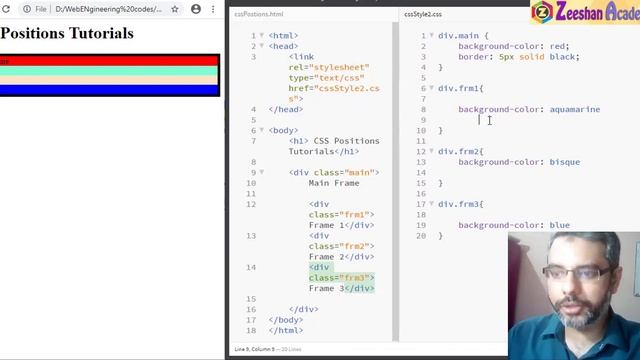Image resolution: width=640 pixels, height=360 pixels.
Task: Click 'red;' value in CSS line 2
Action: [x=559, y=46]
